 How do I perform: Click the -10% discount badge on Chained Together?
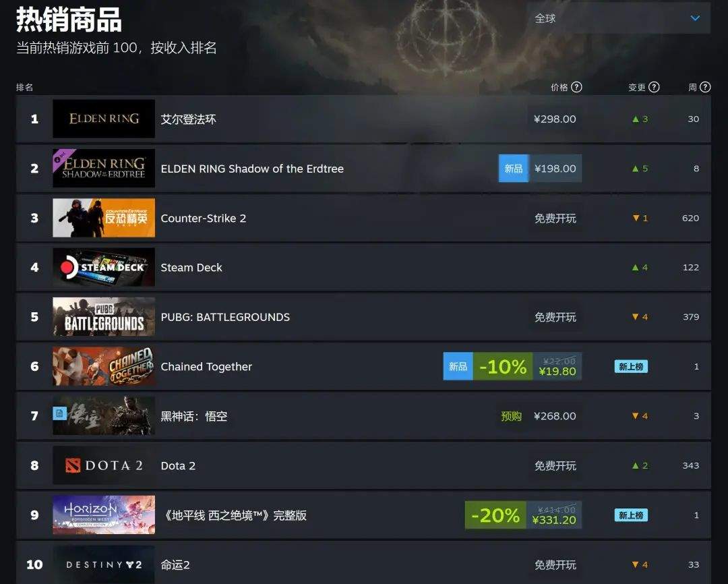pyautogui.click(x=503, y=367)
